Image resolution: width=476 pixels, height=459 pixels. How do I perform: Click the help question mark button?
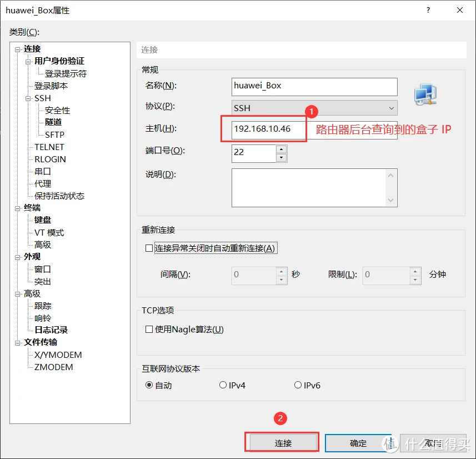pos(428,10)
